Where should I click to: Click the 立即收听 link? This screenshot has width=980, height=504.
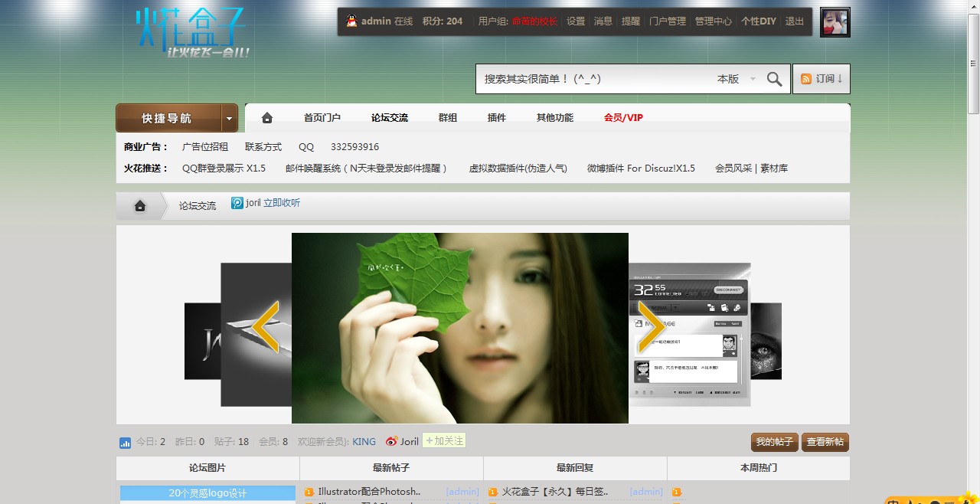(x=282, y=203)
